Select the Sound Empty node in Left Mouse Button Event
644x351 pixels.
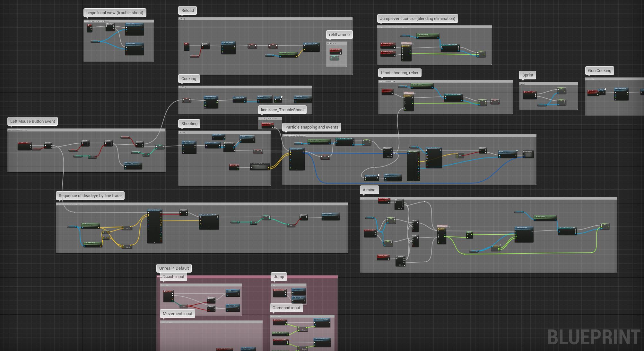[x=133, y=165]
